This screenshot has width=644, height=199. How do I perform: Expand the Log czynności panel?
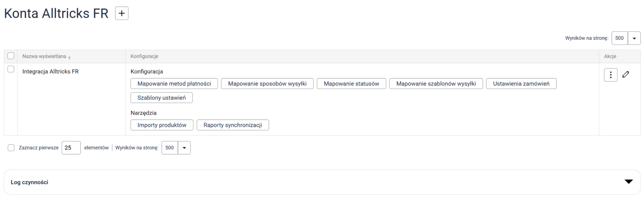click(x=628, y=182)
